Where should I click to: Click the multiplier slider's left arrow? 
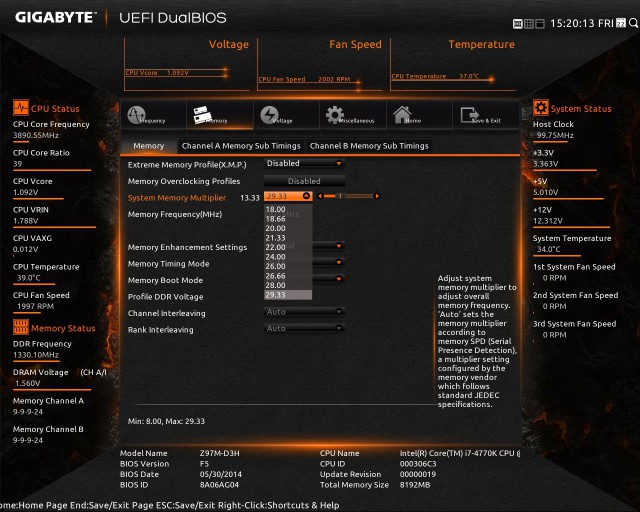(320, 196)
